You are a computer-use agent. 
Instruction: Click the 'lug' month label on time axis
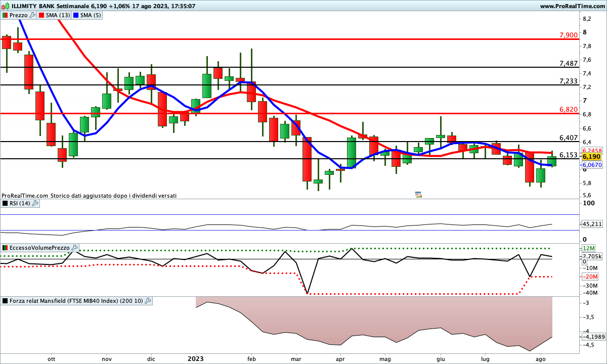485,358
